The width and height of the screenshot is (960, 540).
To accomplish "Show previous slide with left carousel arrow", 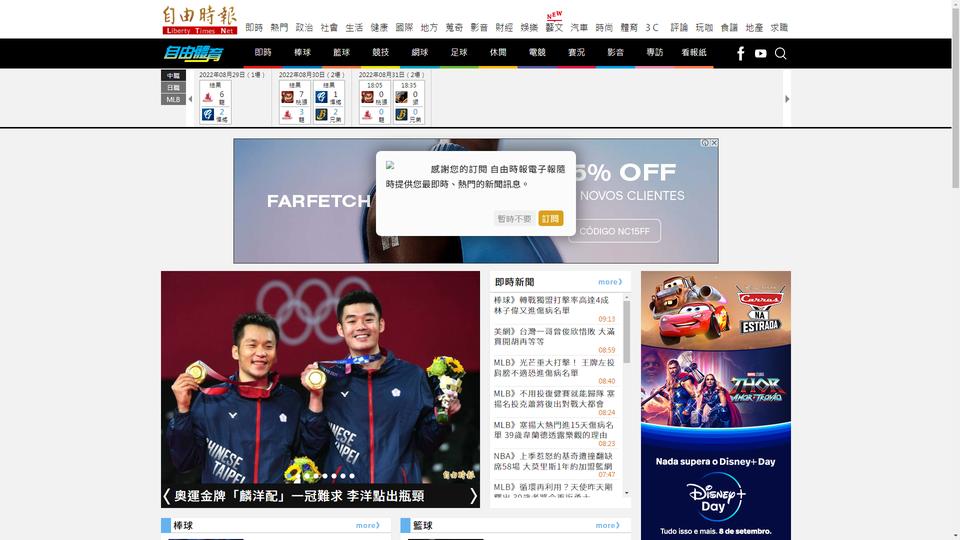I will [167, 496].
